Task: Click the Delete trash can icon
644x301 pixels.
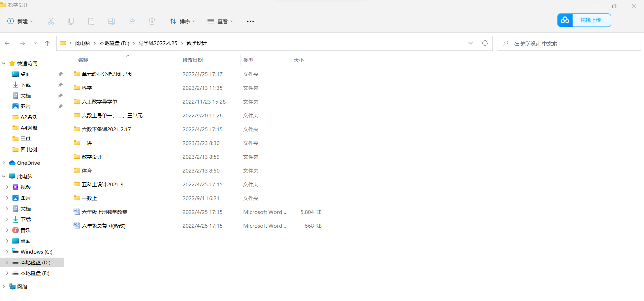Action: click(152, 21)
